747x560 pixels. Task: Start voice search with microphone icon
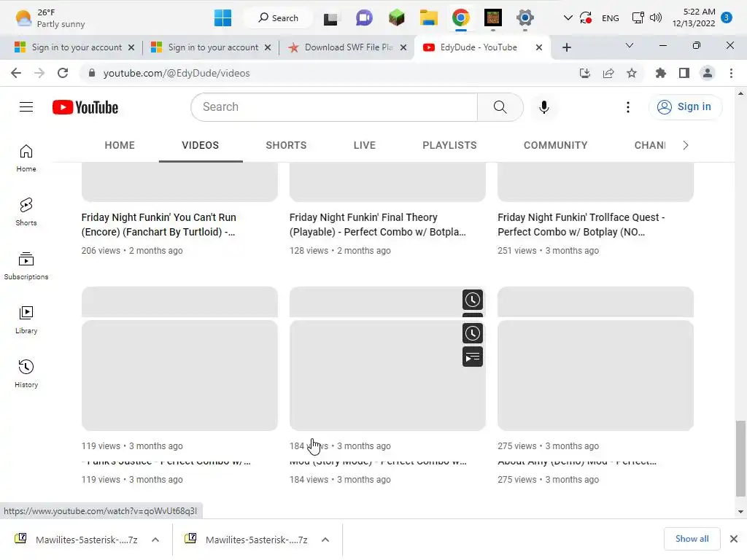pyautogui.click(x=543, y=107)
